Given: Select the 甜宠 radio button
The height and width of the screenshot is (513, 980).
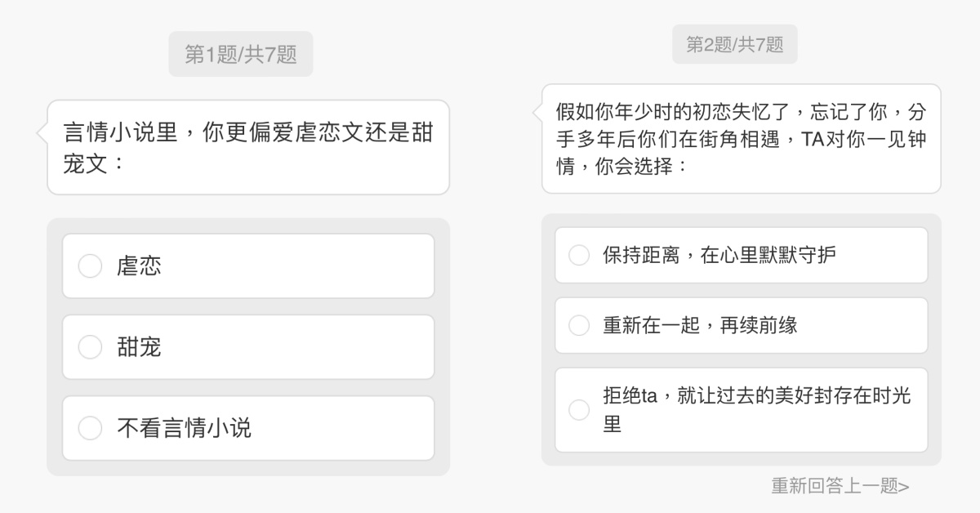Looking at the screenshot, I should 90,347.
